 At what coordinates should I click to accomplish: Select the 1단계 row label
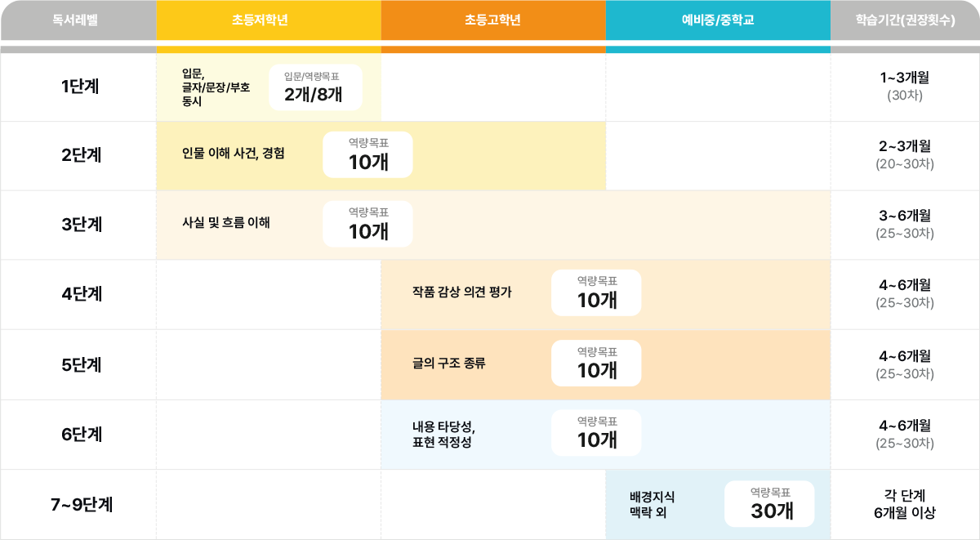(78, 85)
